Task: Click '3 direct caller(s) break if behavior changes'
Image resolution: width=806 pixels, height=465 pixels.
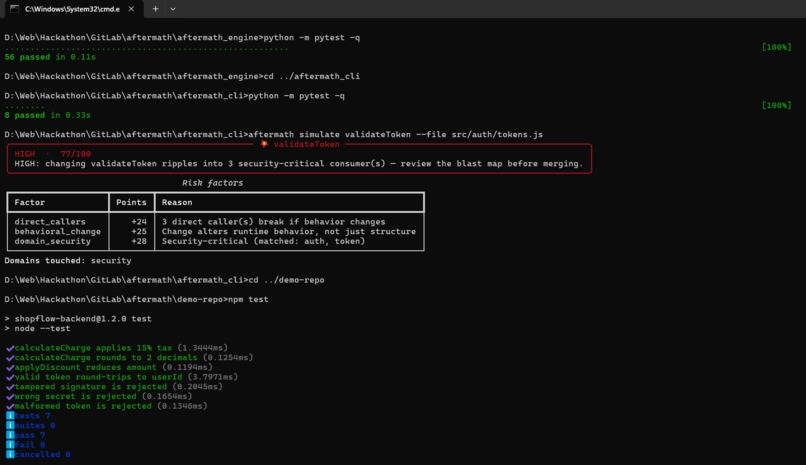Action: point(273,222)
